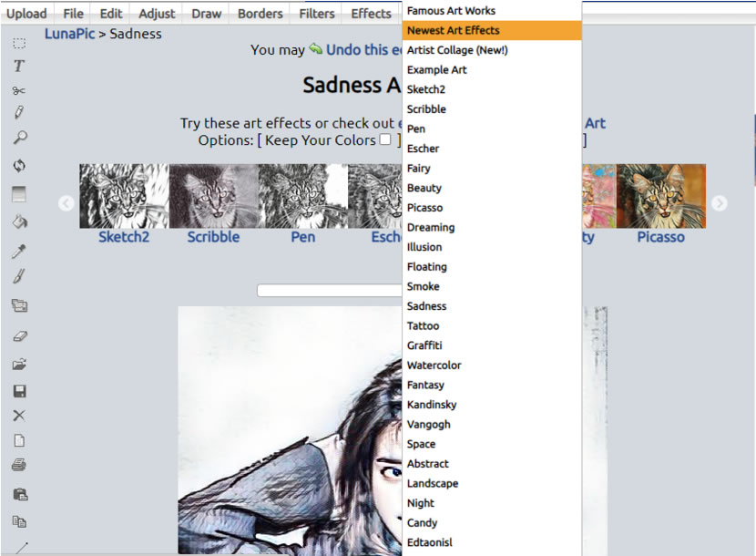Viewport: 756px width, 556px height.
Task: Click the Scribble thumbnail caption link
Action: point(213,237)
